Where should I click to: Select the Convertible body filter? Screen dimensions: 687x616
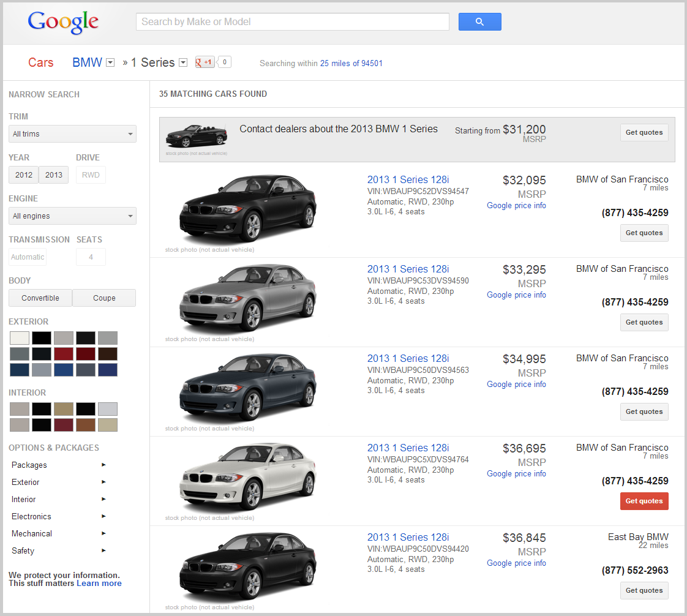[x=40, y=298]
